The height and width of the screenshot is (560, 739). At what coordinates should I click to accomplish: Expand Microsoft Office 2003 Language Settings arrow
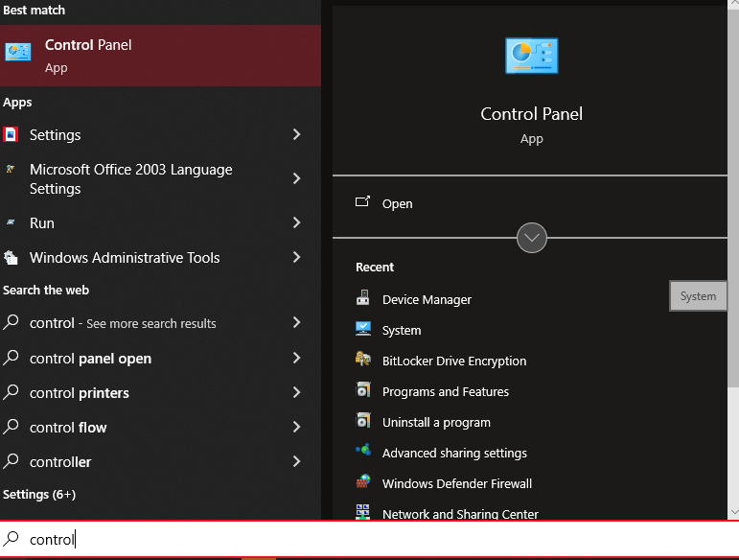click(x=296, y=178)
